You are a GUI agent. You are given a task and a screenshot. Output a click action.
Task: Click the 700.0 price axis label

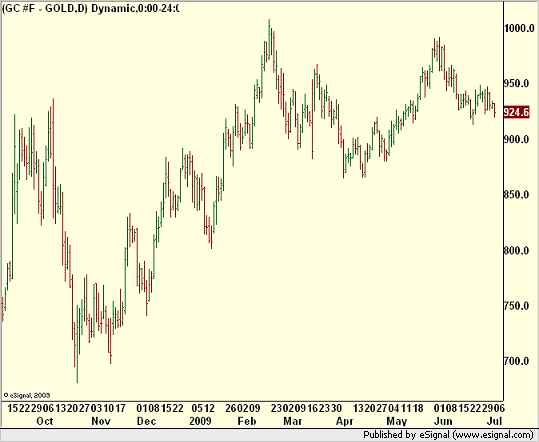pyautogui.click(x=516, y=361)
